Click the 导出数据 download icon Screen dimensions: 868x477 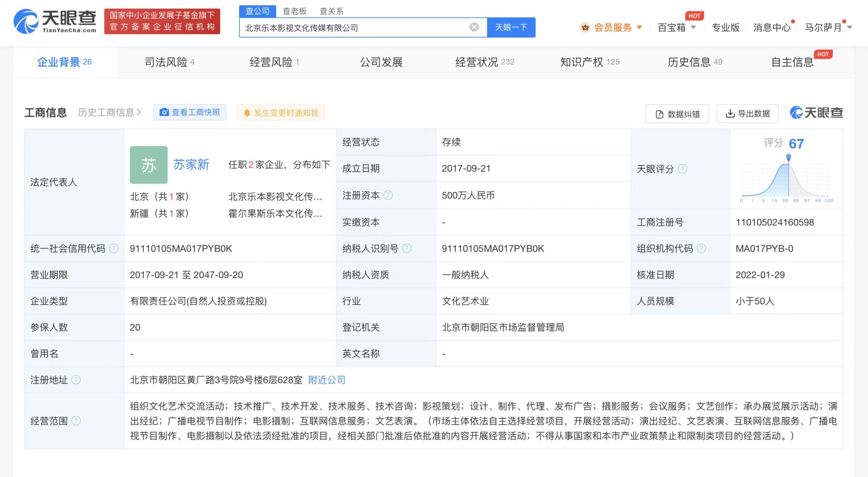coord(731,114)
